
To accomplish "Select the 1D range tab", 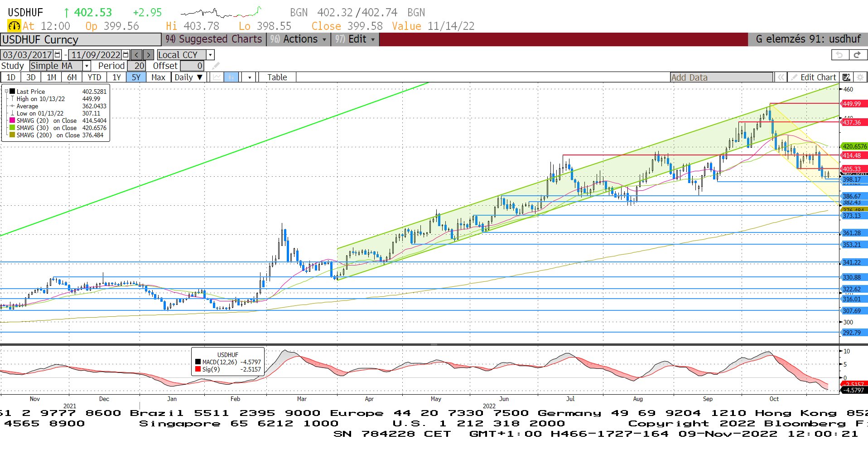I will click(x=11, y=77).
